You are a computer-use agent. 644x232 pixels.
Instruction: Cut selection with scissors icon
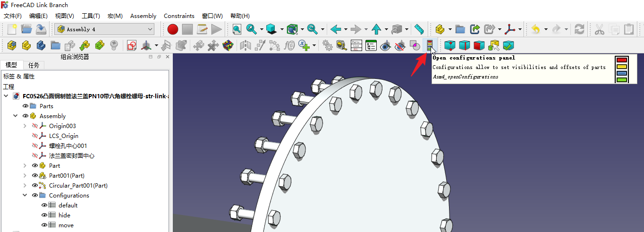click(600, 29)
